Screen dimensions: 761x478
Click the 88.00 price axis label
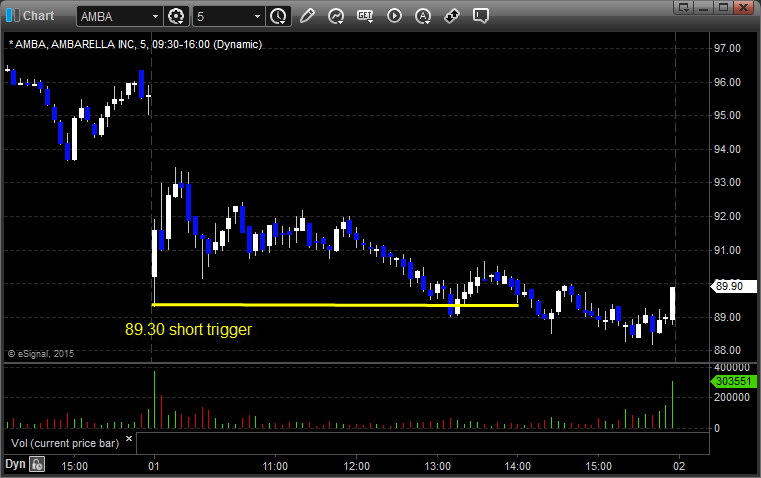tap(728, 350)
